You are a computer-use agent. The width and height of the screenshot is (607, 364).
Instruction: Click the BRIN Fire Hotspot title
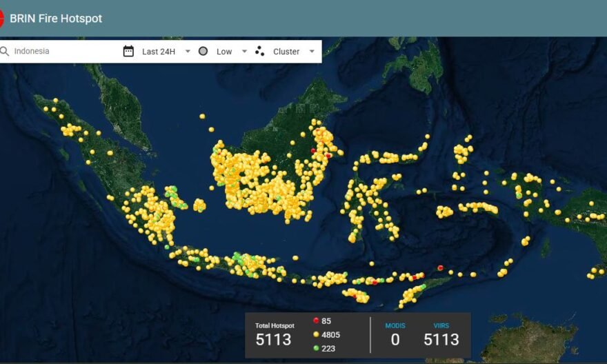(x=56, y=19)
